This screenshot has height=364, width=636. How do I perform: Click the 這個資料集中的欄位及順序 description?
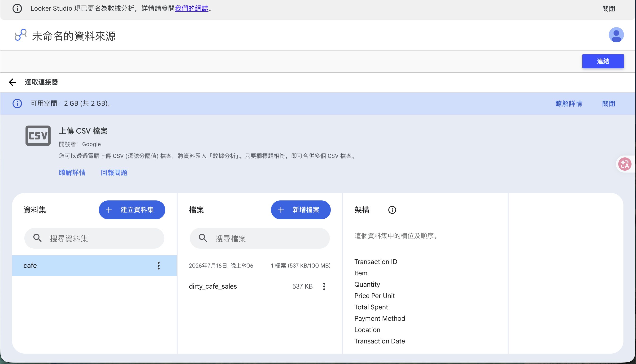pos(396,235)
